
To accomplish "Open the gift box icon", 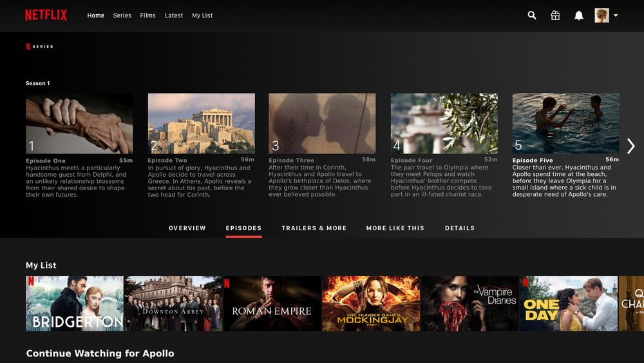I will tap(555, 15).
